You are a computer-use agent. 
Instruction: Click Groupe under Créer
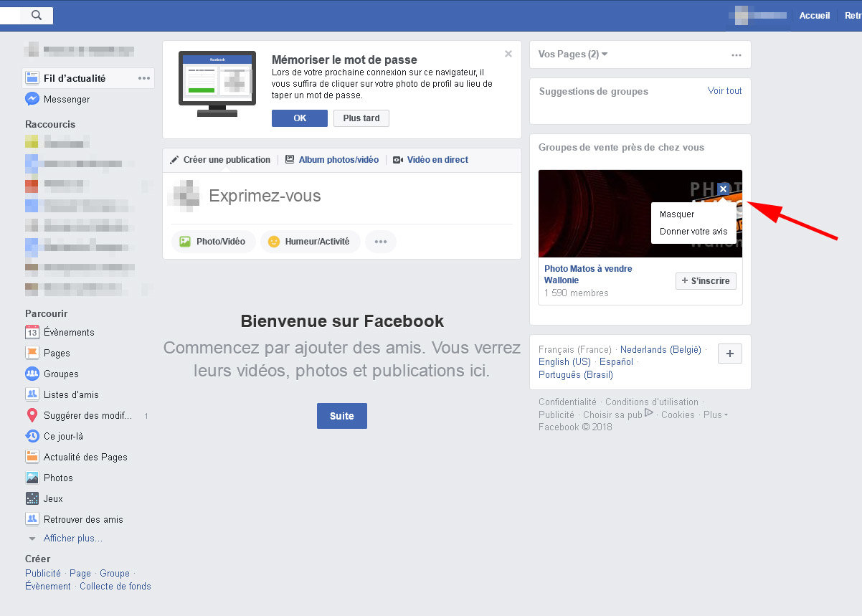pyautogui.click(x=115, y=573)
